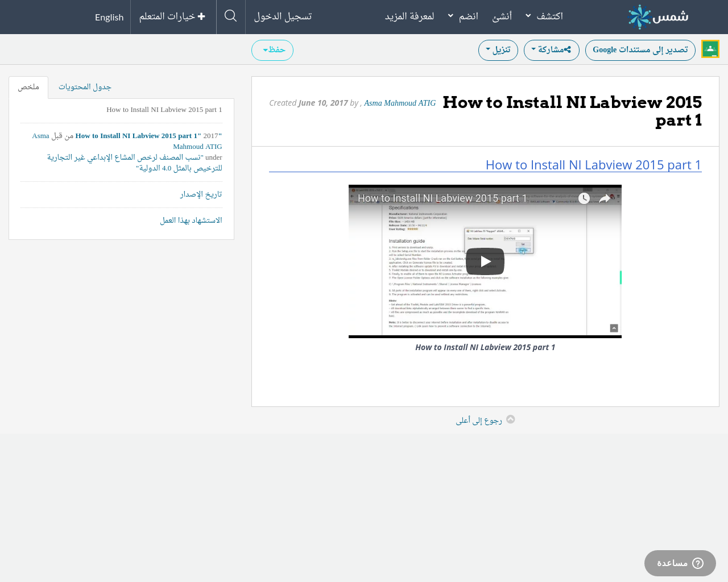Image resolution: width=728 pixels, height=582 pixels.
Task: Expand تاريخ الإصدار version history
Action: 201,194
